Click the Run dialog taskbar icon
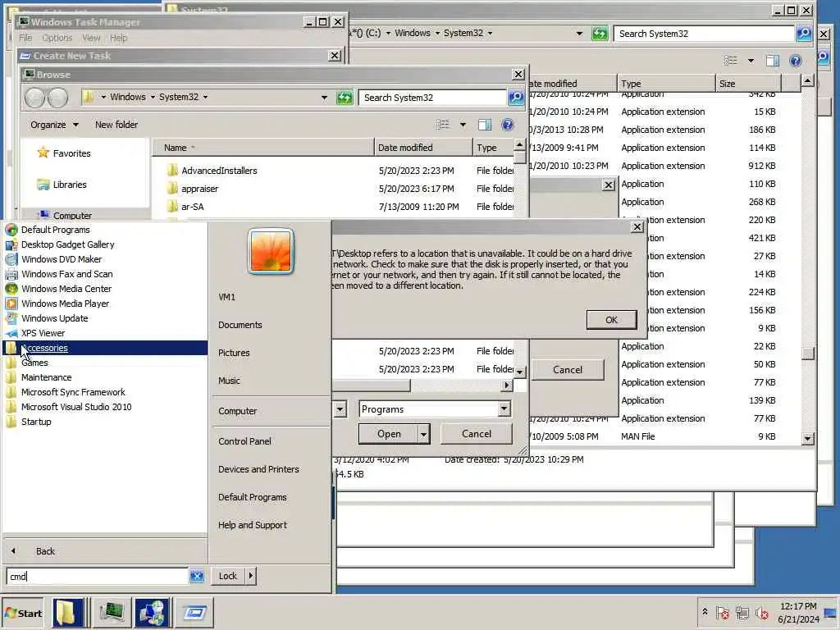The height and width of the screenshot is (630, 840). [x=194, y=613]
